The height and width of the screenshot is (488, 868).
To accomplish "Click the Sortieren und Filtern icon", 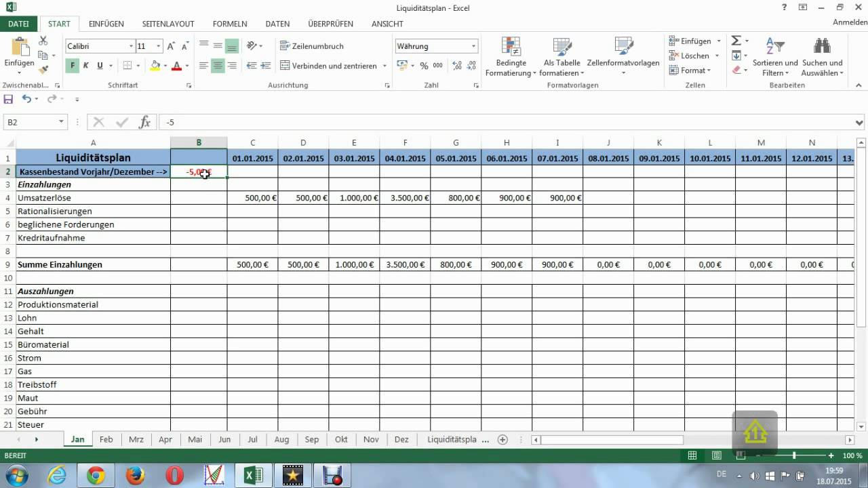I will [x=774, y=47].
